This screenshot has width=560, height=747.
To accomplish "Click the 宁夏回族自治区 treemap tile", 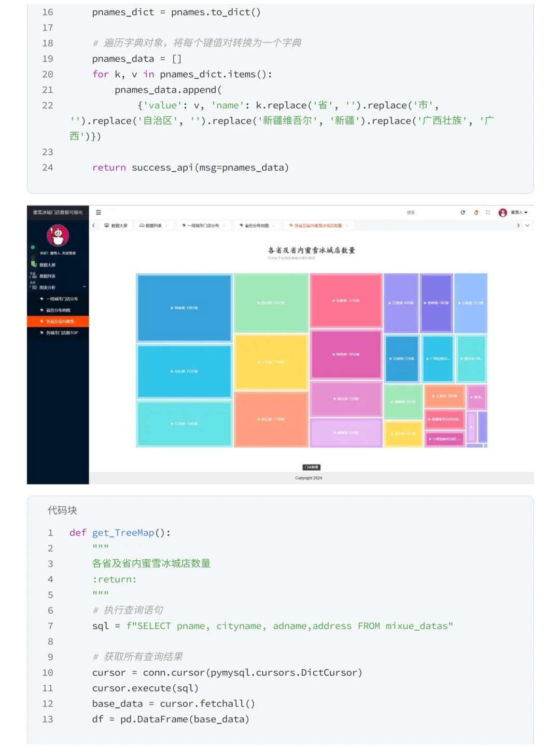I will tap(445, 439).
